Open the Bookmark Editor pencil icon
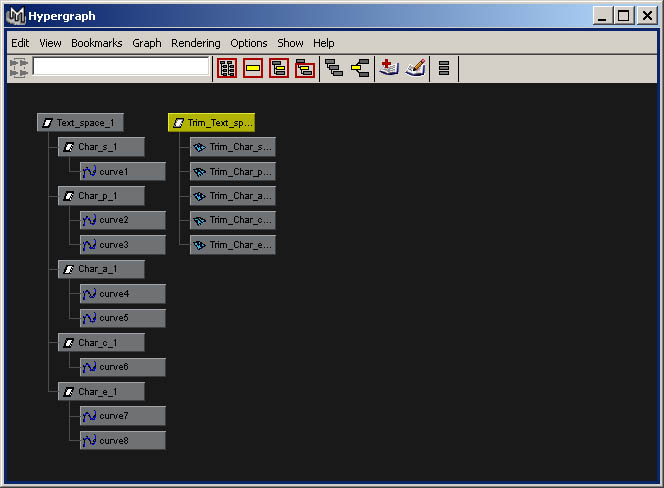 [415, 68]
